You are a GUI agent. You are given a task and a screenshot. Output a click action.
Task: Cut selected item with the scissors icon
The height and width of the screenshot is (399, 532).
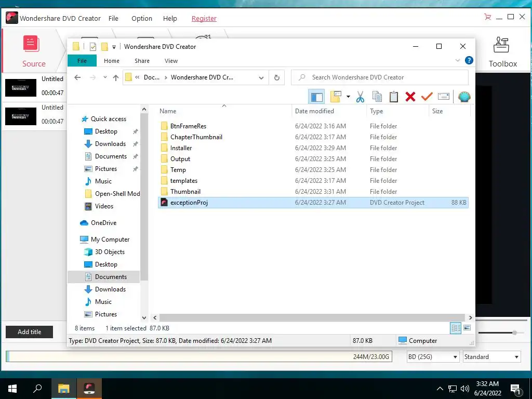[360, 97]
